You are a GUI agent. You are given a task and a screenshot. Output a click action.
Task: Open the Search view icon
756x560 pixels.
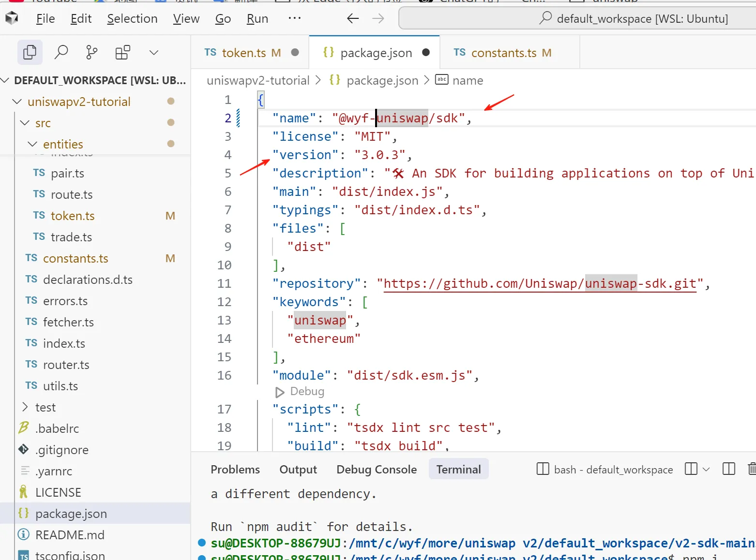pos(61,52)
